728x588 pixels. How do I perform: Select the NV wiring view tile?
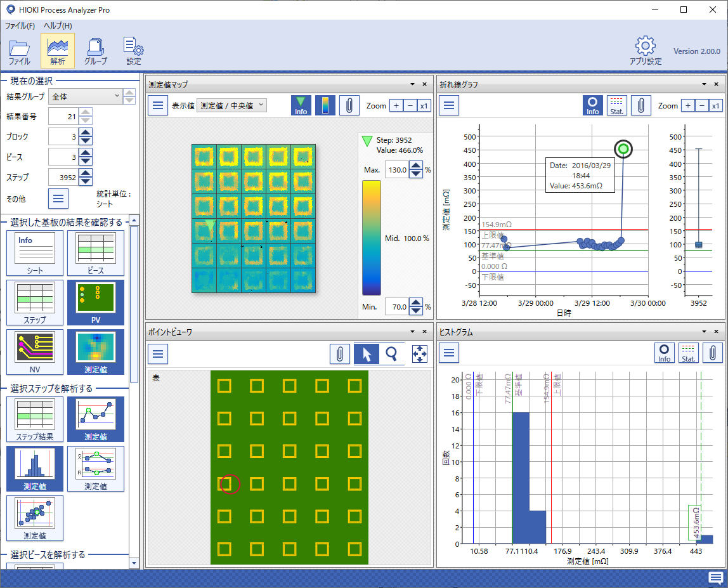(35, 351)
